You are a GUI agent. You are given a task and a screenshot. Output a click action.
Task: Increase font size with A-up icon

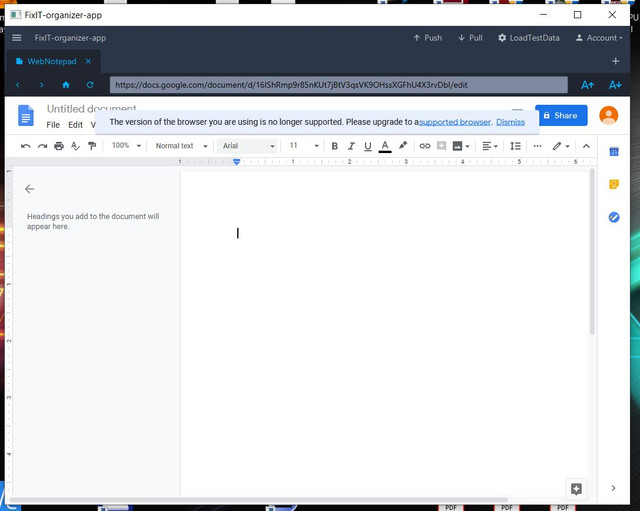[587, 85]
